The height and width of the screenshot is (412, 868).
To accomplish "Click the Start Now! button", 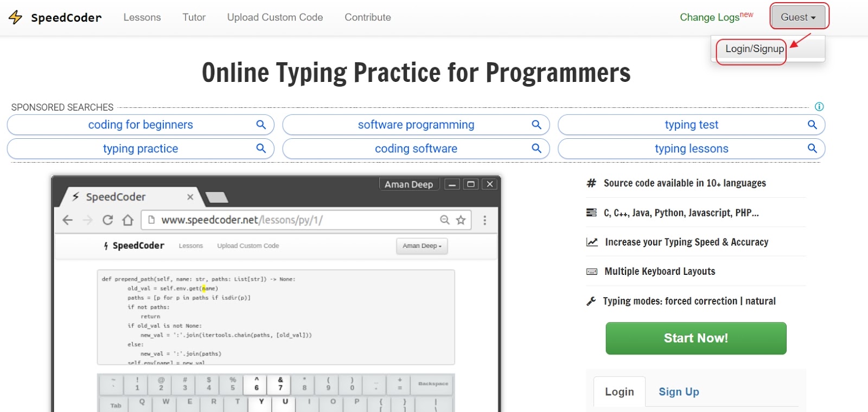I will pyautogui.click(x=696, y=338).
